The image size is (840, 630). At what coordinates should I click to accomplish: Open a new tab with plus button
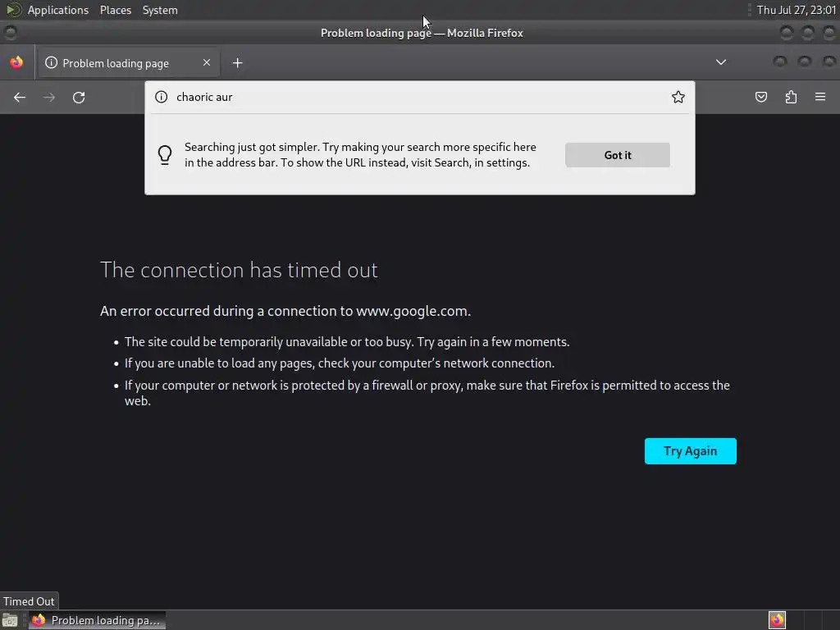[237, 63]
